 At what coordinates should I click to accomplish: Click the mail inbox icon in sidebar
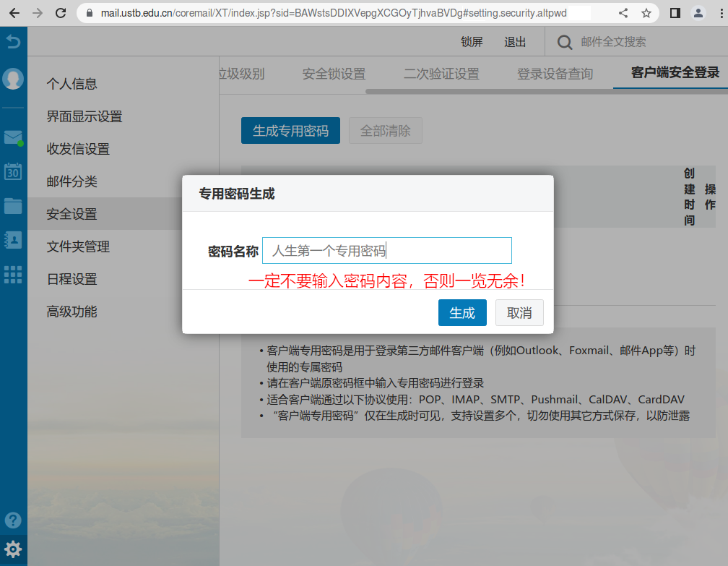tap(13, 137)
